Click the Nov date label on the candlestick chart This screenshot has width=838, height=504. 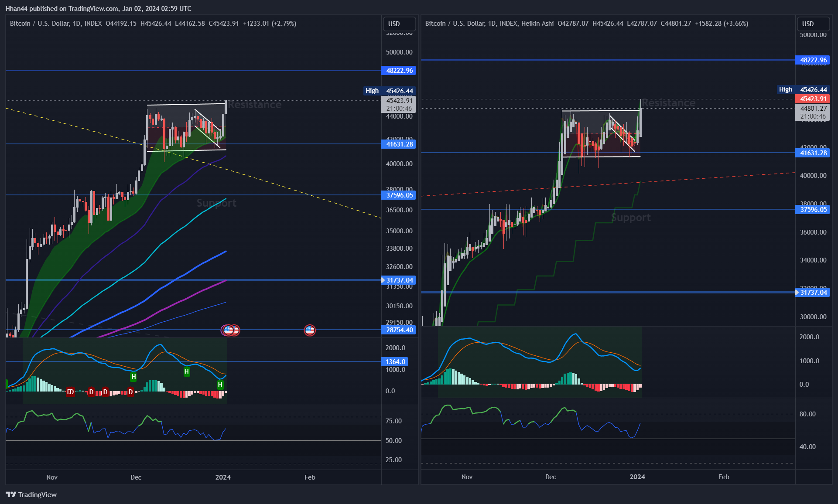[52, 477]
